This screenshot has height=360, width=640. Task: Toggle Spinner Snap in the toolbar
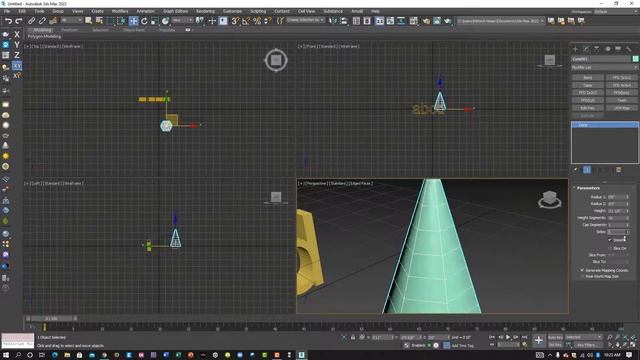tap(268, 20)
